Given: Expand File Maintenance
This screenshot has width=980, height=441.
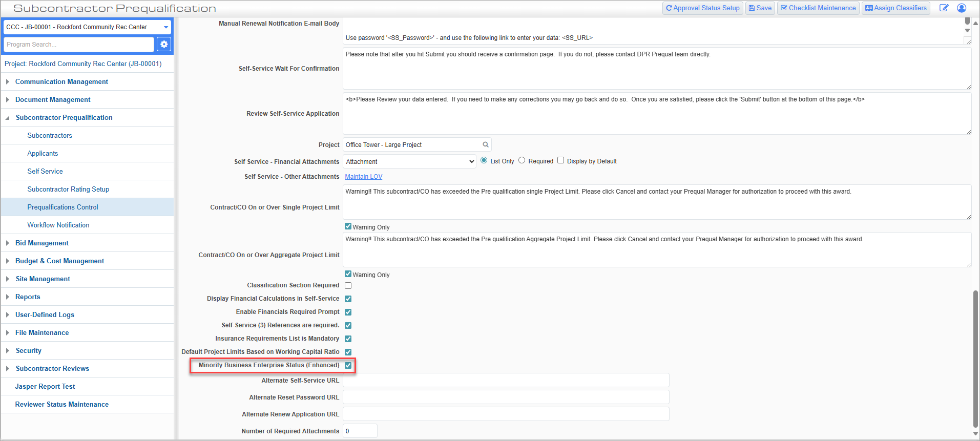Looking at the screenshot, I should click(x=8, y=333).
